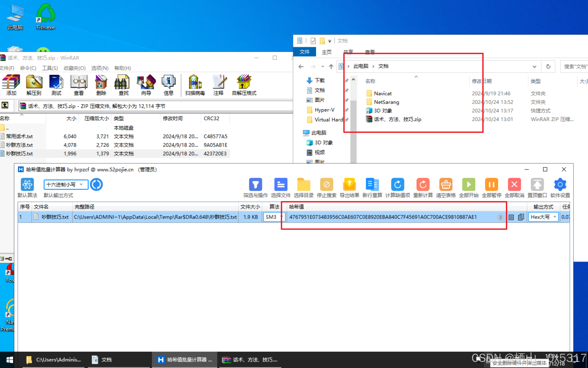Click 选择文件 to select files
588x368 pixels.
281,185
